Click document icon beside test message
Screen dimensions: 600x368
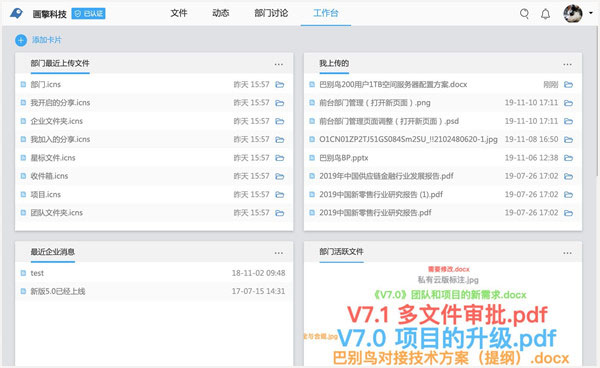[23, 273]
